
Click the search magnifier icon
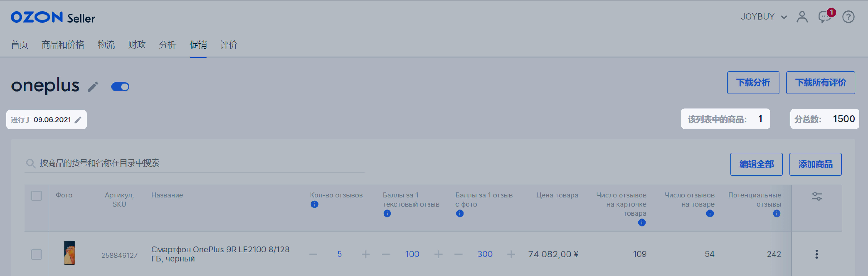pos(31,163)
